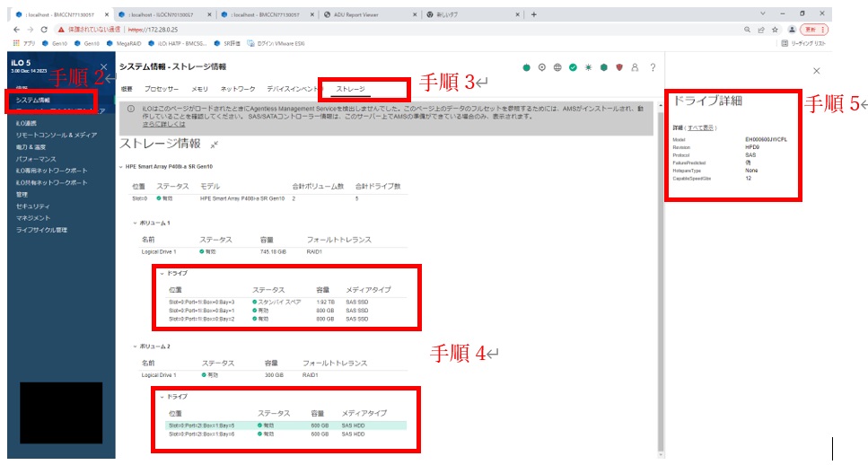
Task: Collapse HPE Smart Array P408i-a SR Gen10 section
Action: point(121,167)
